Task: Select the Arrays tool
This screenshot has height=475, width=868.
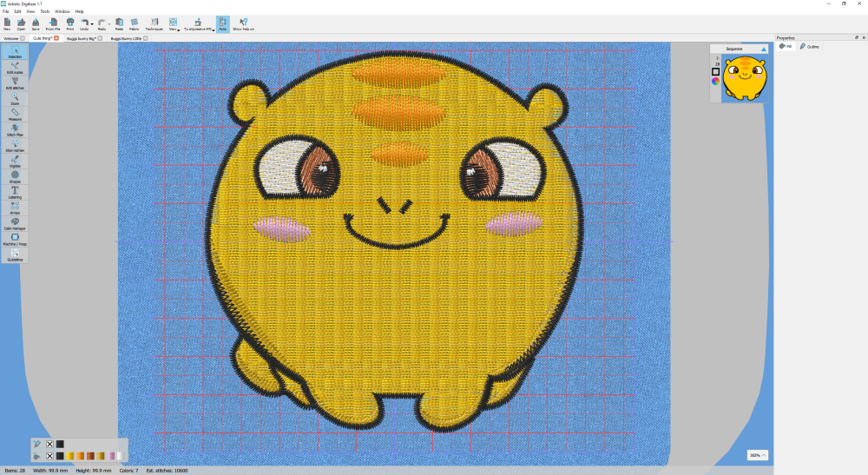Action: (15, 208)
